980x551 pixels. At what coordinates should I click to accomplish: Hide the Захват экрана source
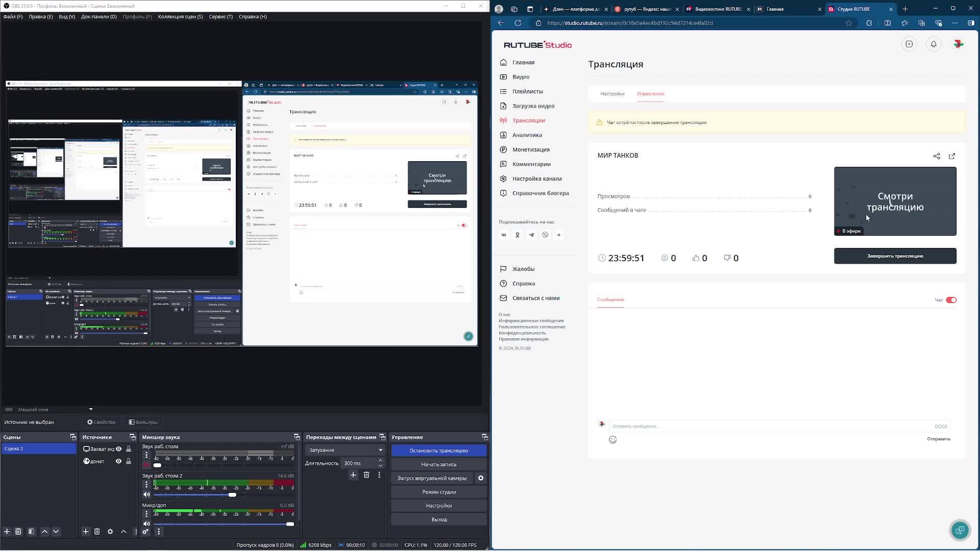pyautogui.click(x=118, y=449)
